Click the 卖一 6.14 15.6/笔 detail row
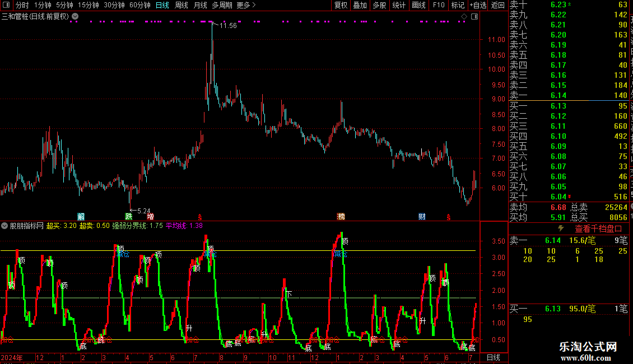 [569, 240]
